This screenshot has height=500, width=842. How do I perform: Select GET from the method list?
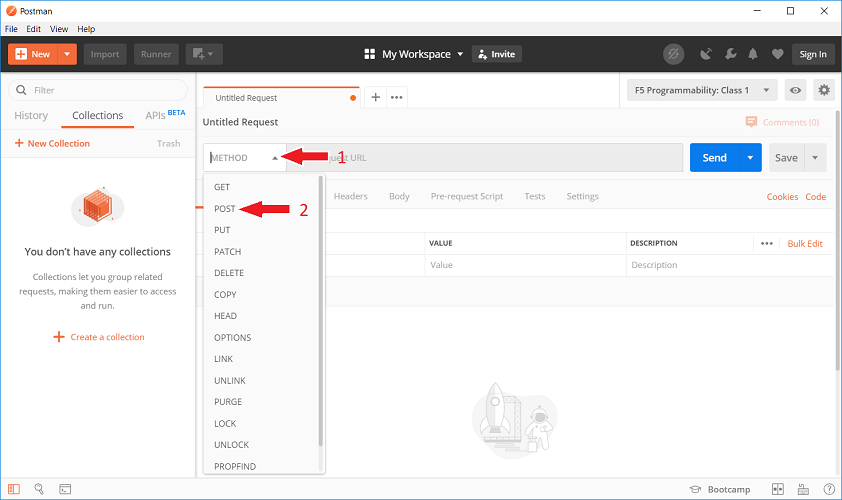tap(262, 187)
